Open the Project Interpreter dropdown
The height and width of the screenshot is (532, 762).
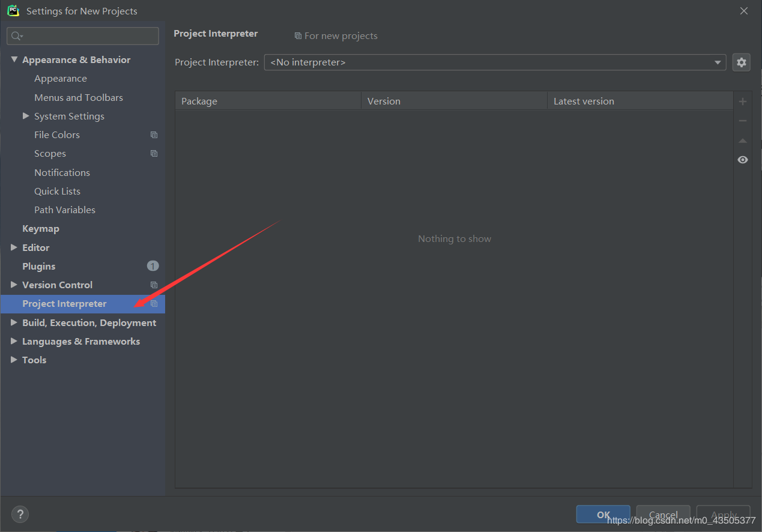495,62
